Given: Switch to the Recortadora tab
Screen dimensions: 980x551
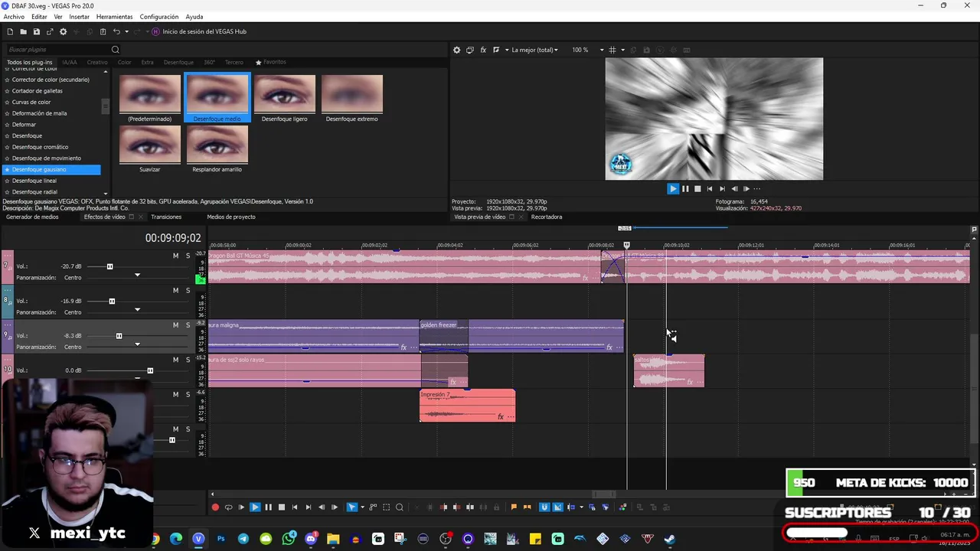Looking at the screenshot, I should coord(547,217).
